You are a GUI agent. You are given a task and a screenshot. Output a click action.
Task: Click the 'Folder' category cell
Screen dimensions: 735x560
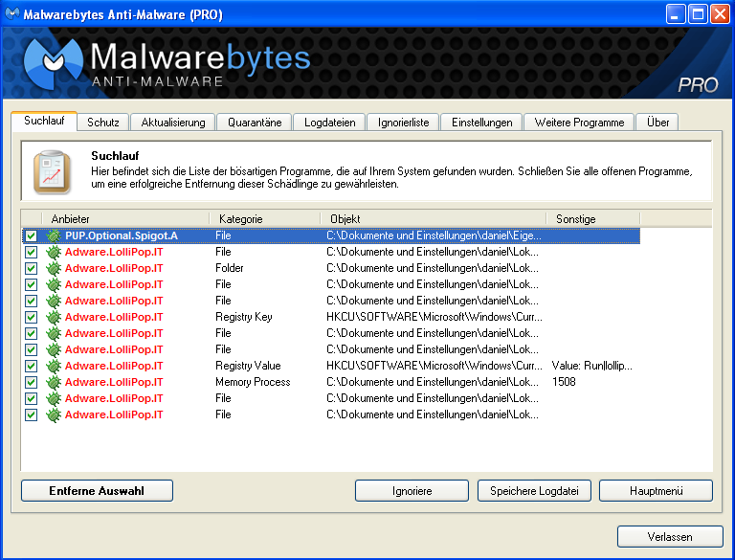click(x=230, y=268)
